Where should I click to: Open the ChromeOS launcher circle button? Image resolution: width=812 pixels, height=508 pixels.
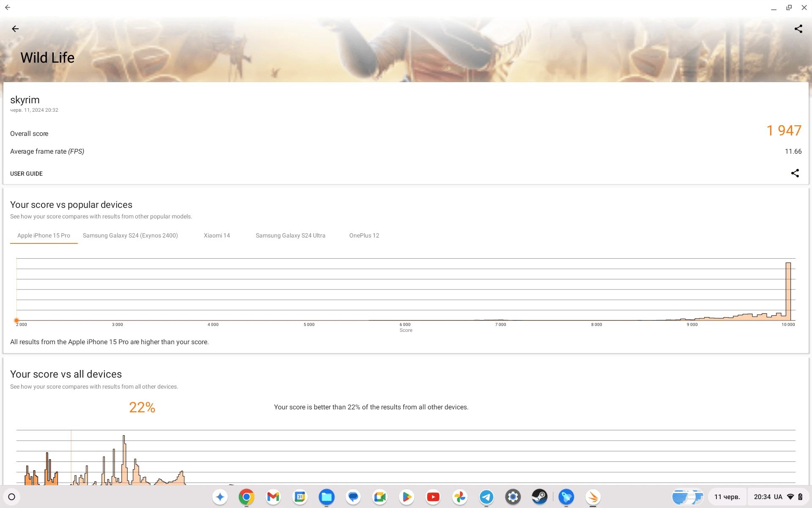point(12,497)
